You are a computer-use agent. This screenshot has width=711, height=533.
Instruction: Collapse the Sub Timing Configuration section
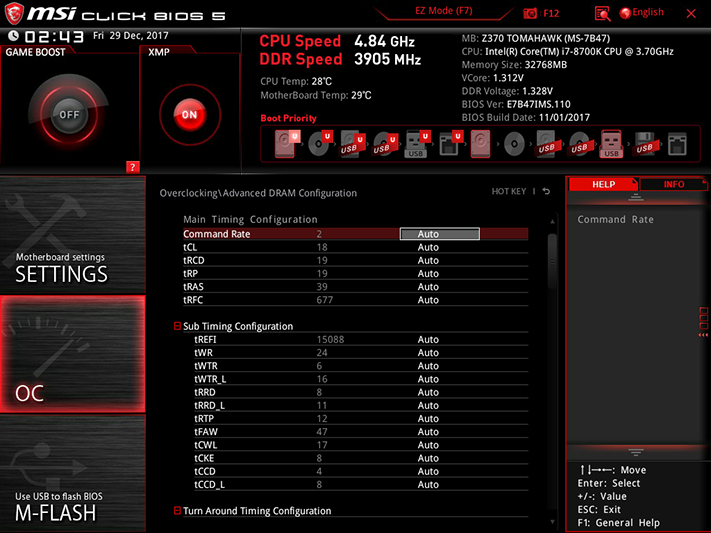tap(177, 326)
